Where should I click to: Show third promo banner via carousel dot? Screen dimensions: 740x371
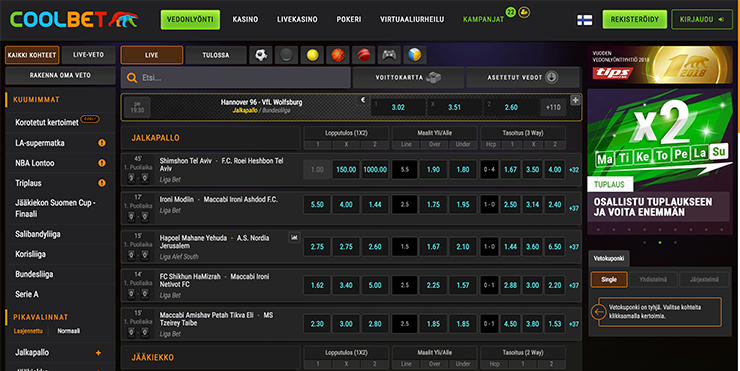[x=675, y=243]
